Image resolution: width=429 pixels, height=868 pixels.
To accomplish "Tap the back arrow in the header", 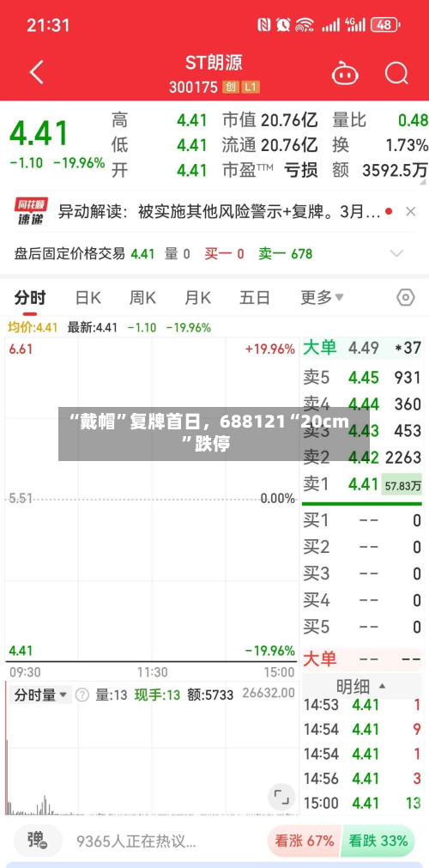I will click(x=37, y=72).
